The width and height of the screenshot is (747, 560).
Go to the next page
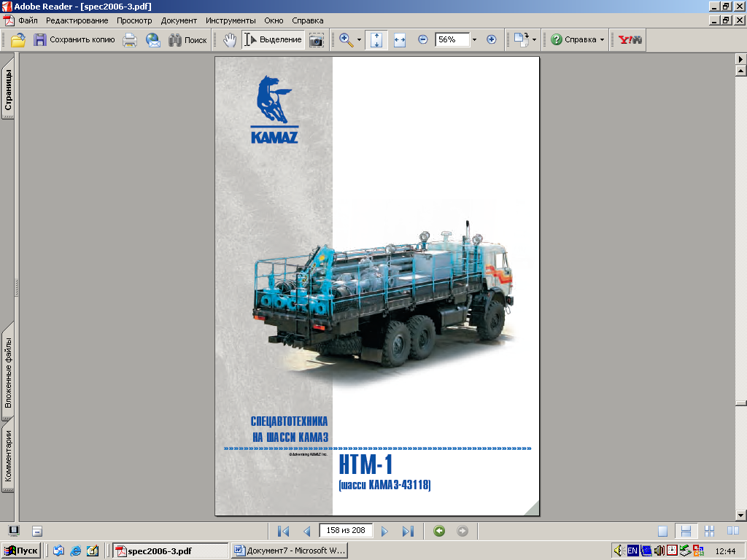384,531
